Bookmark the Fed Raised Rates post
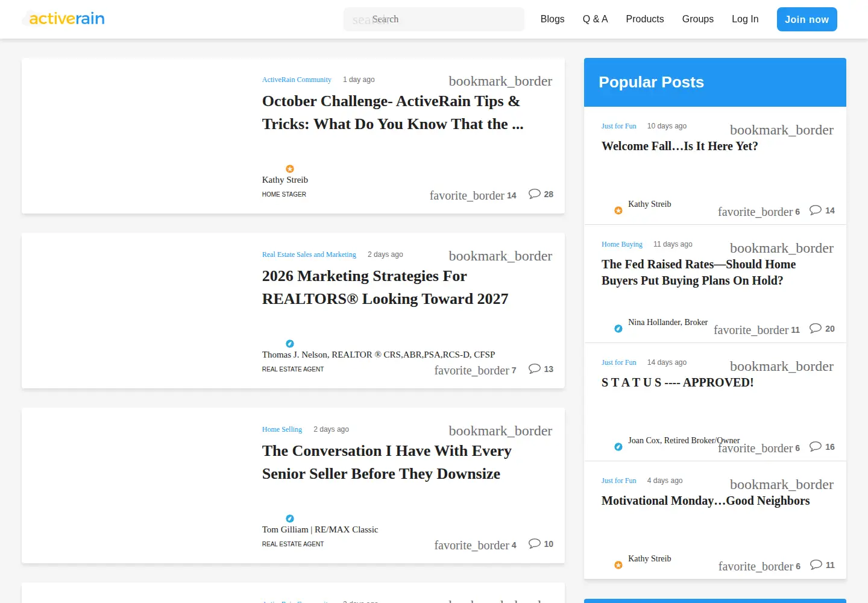This screenshot has width=868, height=603. (782, 248)
